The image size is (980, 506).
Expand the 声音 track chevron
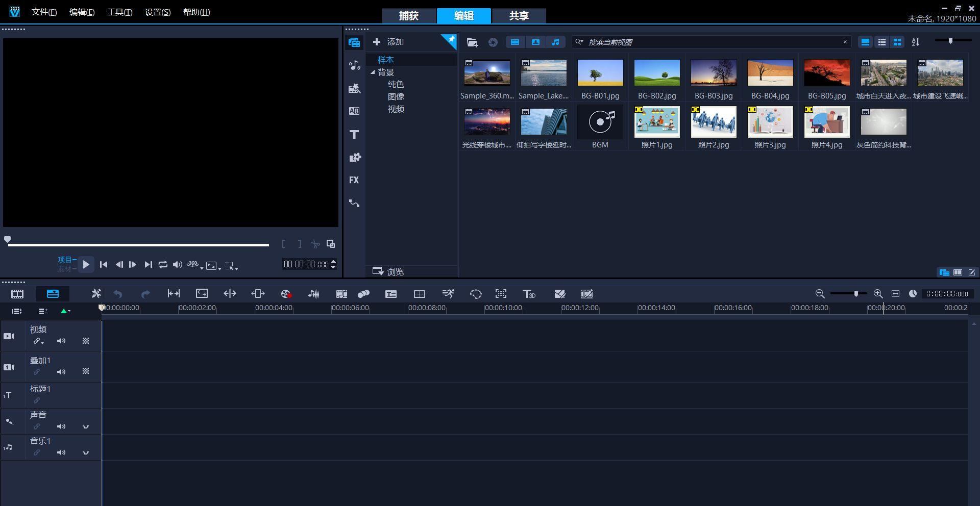86,426
